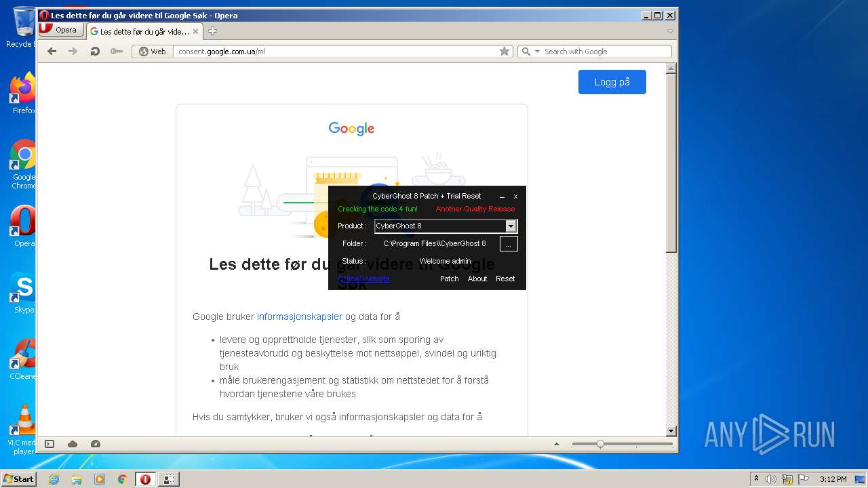This screenshot has width=868, height=488.
Task: Open the Wand password key icon
Action: click(116, 52)
